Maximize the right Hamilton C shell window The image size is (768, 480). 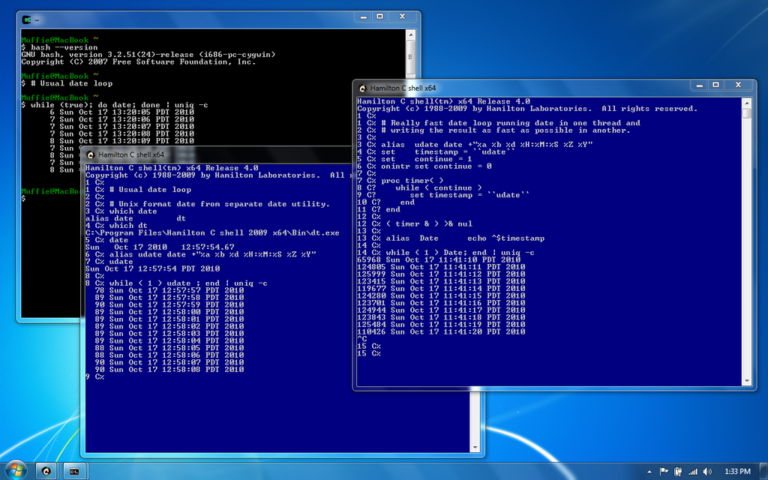pyautogui.click(x=716, y=85)
